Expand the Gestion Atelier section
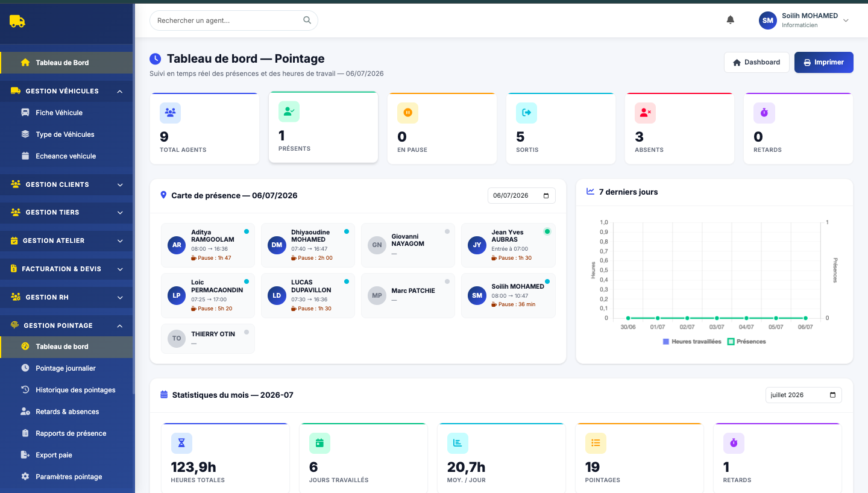868x493 pixels. (66, 240)
